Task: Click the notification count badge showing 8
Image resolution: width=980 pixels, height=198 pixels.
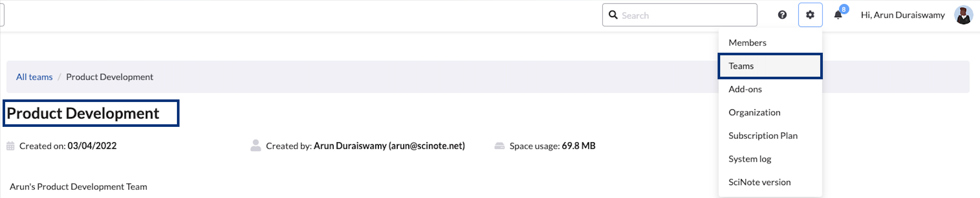Action: click(844, 9)
